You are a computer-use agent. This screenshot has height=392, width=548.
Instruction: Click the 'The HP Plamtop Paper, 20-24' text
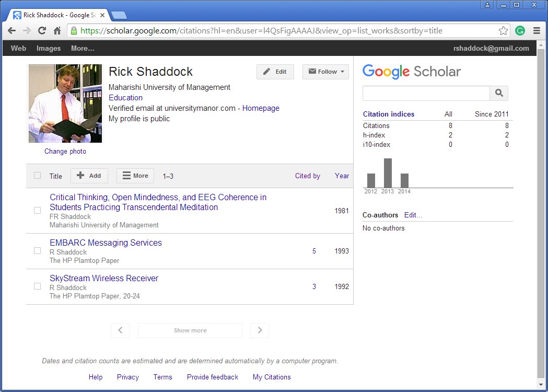(x=95, y=296)
